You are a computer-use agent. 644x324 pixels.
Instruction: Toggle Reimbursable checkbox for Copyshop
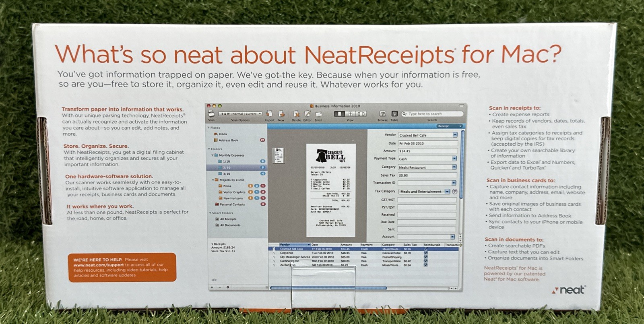[426, 253]
